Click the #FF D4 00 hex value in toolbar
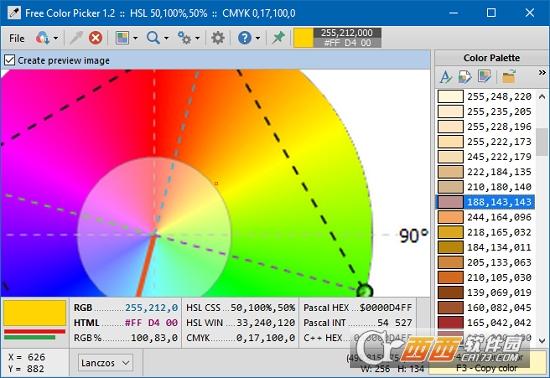This screenshot has width=550, height=378. pyautogui.click(x=347, y=43)
